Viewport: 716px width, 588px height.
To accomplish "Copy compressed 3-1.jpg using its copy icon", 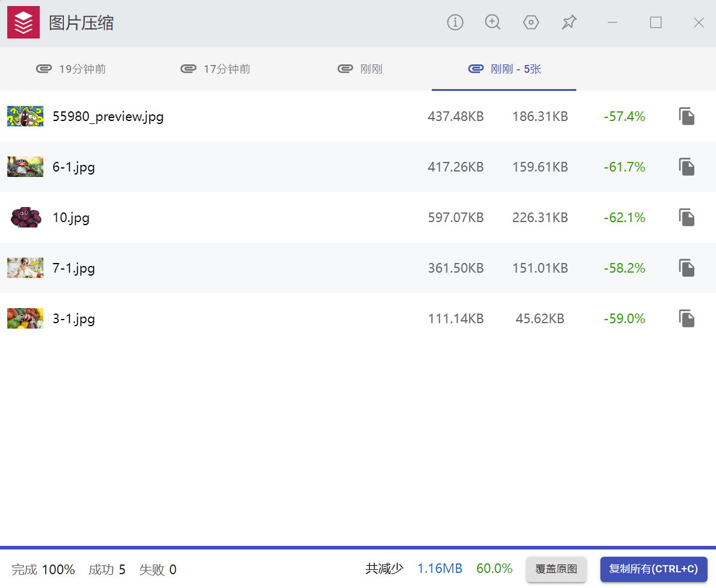I will 686,318.
